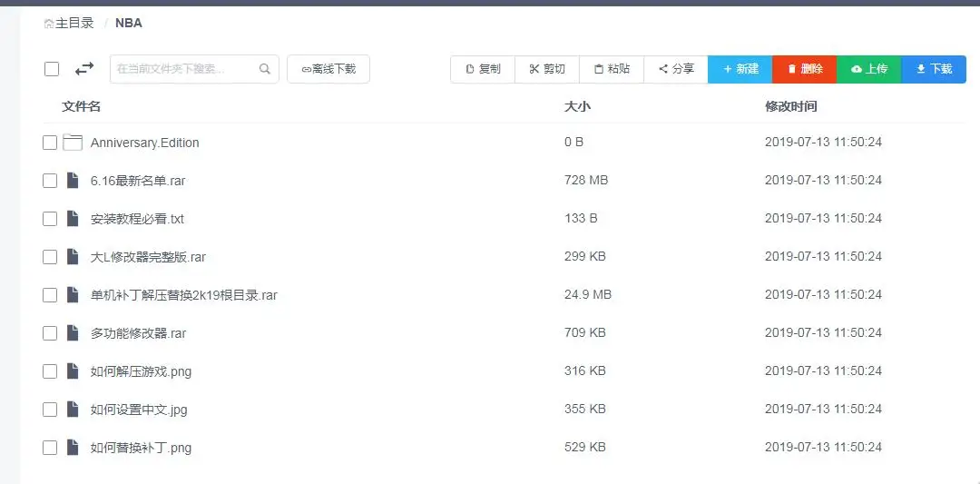Screen dimensions: 980x484
Task: Click file name 如何替换补丁.png
Action: pos(142,448)
